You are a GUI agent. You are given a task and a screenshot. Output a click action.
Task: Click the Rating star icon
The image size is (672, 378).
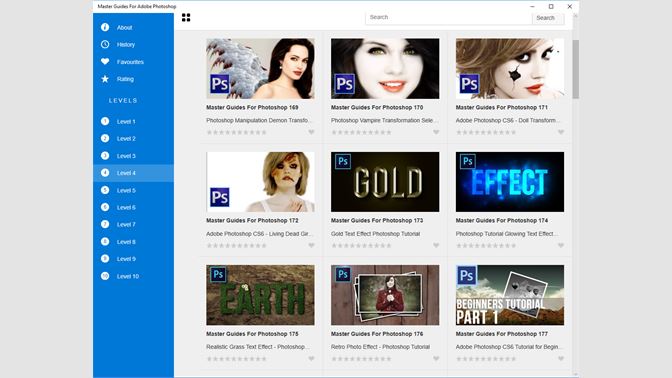[x=105, y=79]
